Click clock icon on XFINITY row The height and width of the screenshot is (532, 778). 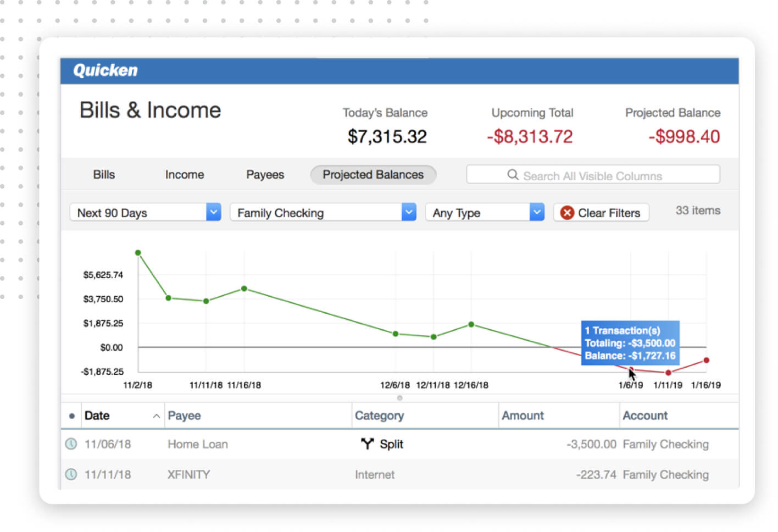tap(71, 474)
